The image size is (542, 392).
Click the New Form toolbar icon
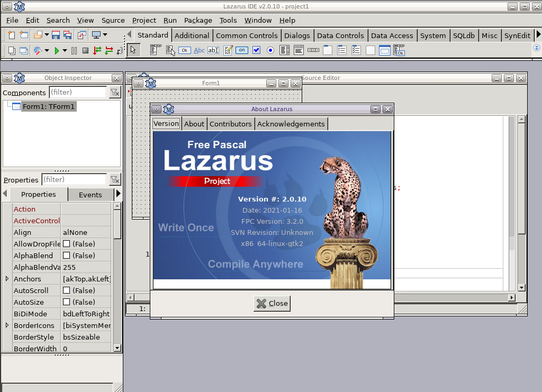(23, 35)
